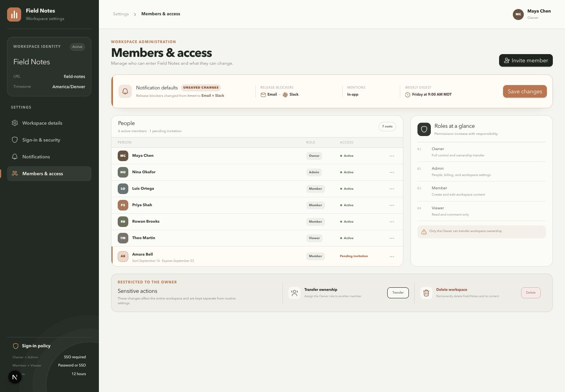Click the Owner role badge for Maya Chen
Screen dimensions: 565x392
pyautogui.click(x=314, y=156)
